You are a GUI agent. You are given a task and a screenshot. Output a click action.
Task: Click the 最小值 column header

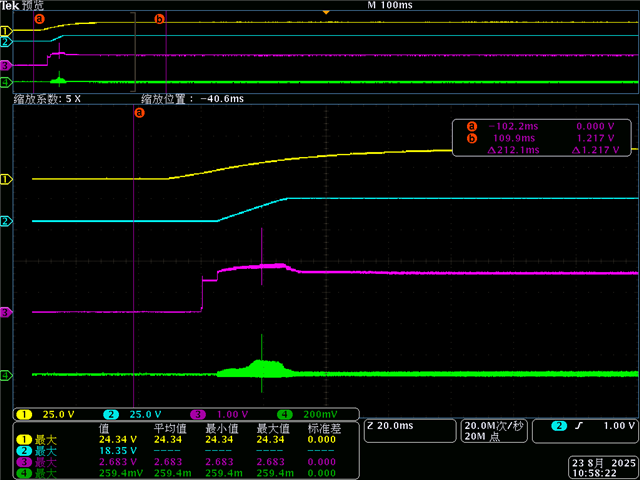[x=222, y=429]
